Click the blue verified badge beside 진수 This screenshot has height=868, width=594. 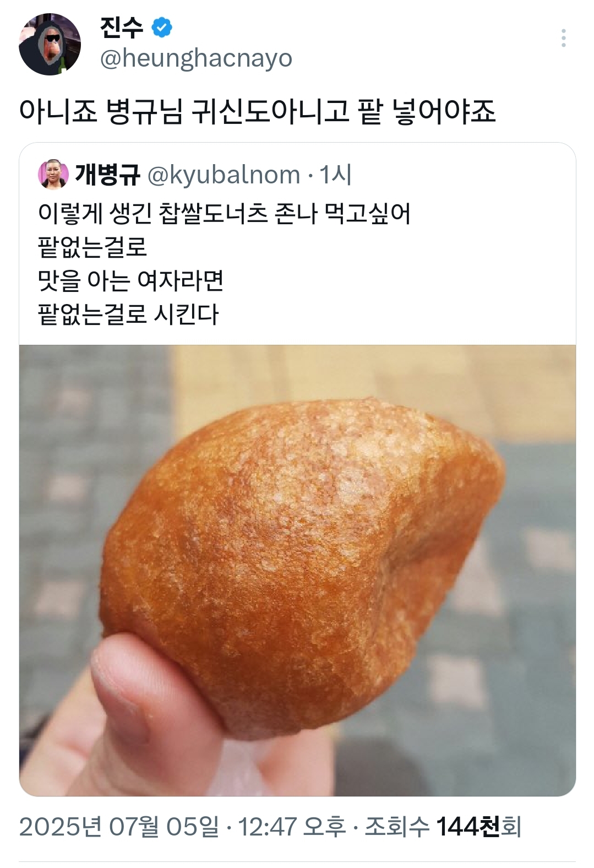[x=162, y=27]
